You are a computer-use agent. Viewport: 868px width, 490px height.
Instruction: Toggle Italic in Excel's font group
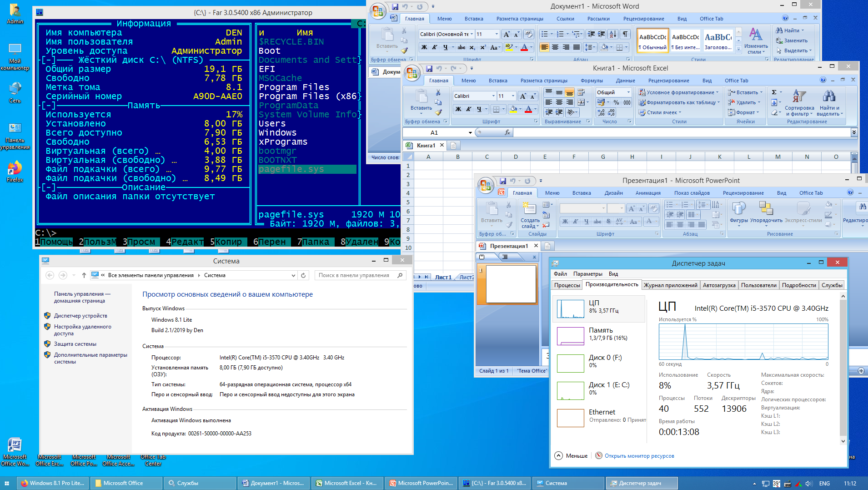click(x=468, y=109)
